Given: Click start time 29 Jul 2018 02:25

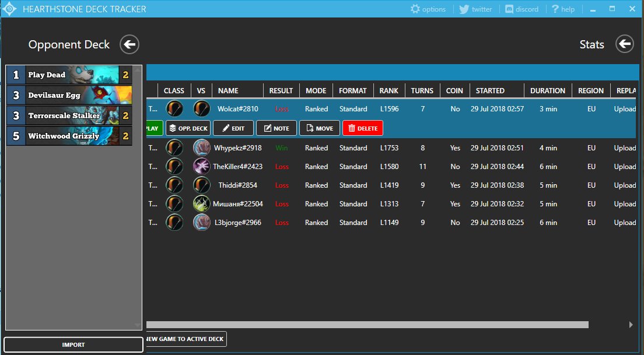Looking at the screenshot, I should pos(498,223).
